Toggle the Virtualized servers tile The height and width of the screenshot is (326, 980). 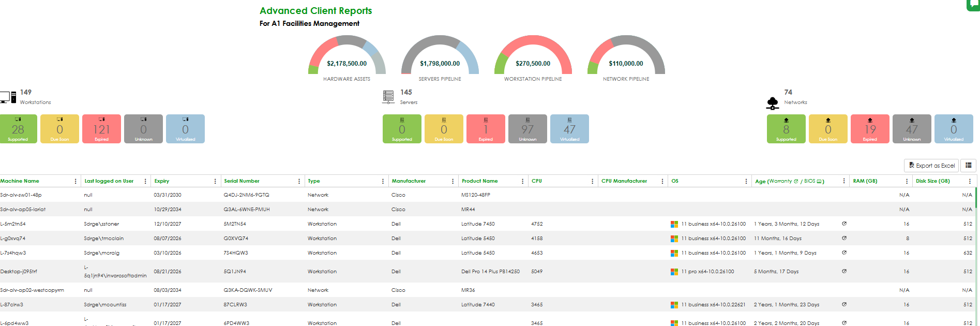569,129
